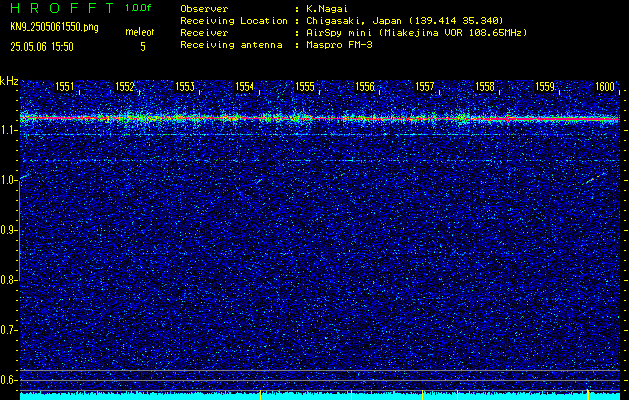Click the meteor echo streak below 1554
Viewport: 629px width, 400px height.
pos(259,181)
